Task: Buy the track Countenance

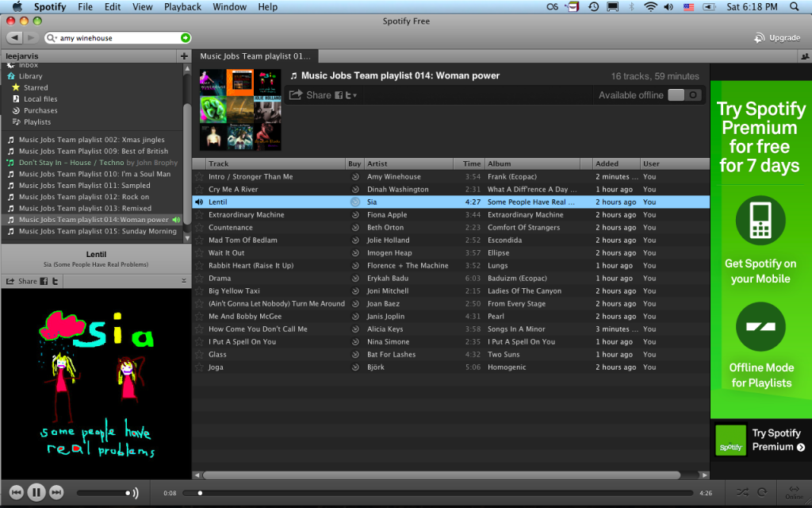Action: tap(355, 228)
